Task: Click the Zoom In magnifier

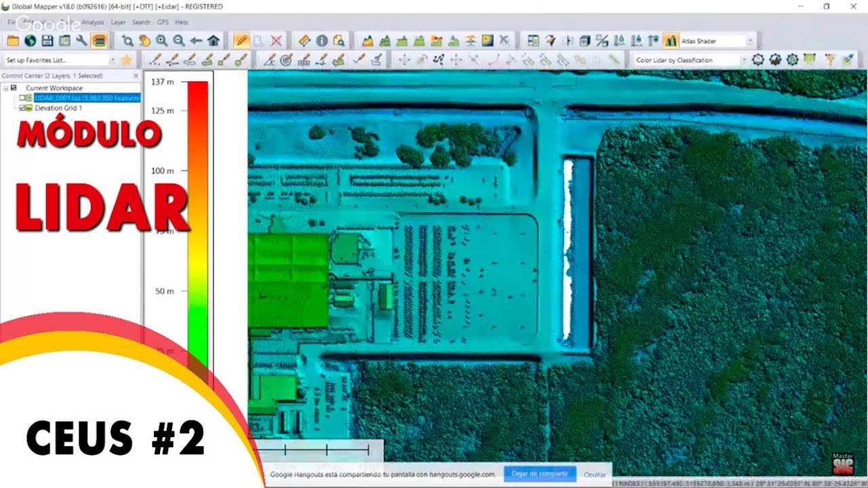Action: click(x=161, y=41)
